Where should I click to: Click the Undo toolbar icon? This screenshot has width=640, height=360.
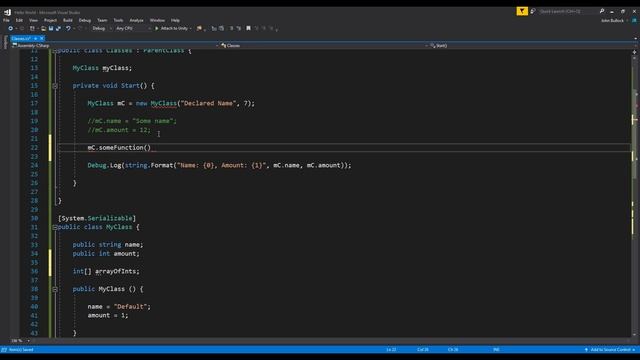[x=68, y=29]
